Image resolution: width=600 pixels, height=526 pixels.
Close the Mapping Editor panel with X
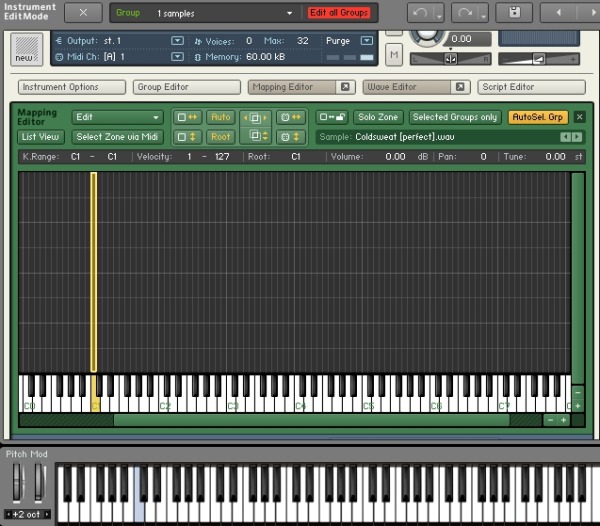[579, 117]
